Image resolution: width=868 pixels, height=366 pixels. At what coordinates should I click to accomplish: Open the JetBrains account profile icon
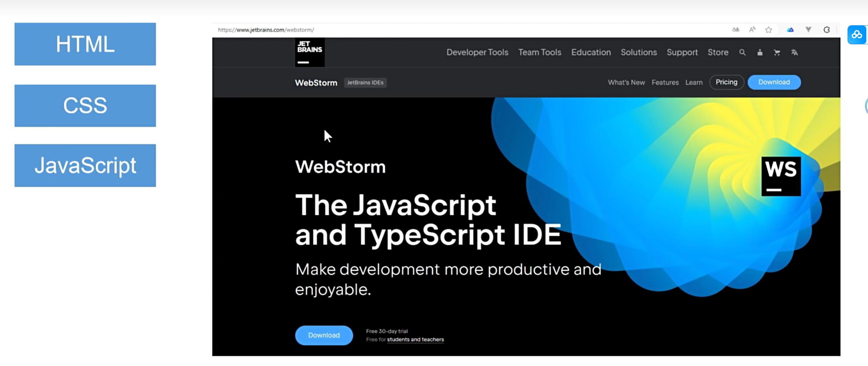760,52
